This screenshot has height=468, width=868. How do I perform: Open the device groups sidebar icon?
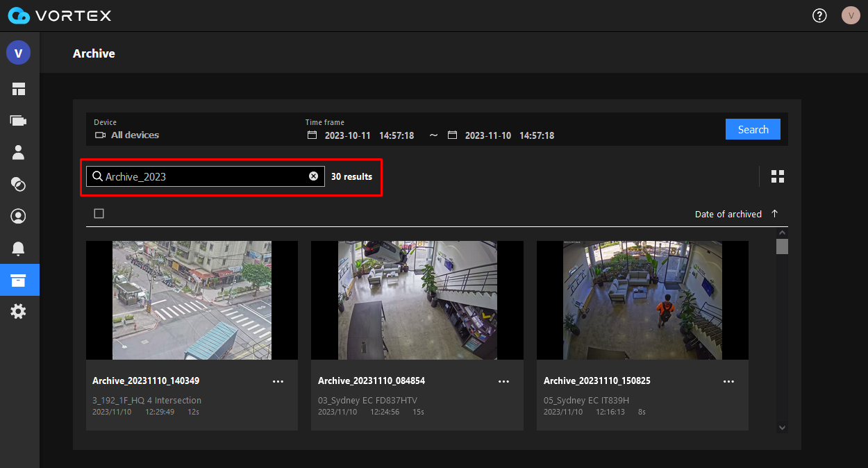tap(18, 184)
